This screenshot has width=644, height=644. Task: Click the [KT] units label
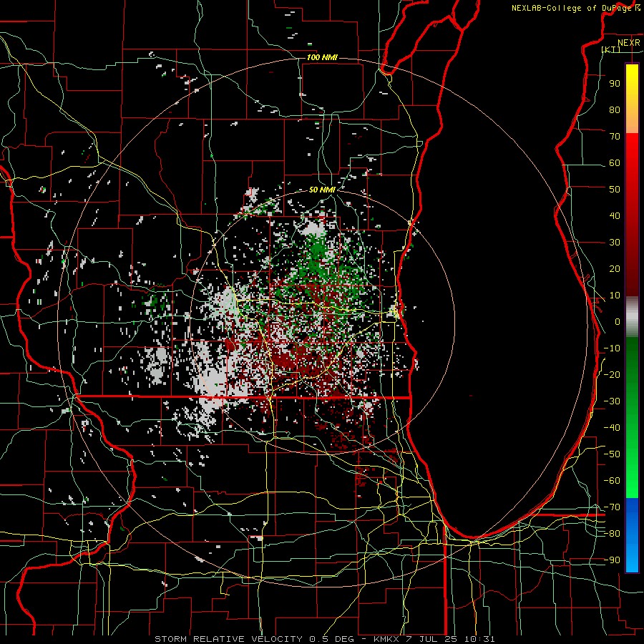(x=611, y=49)
